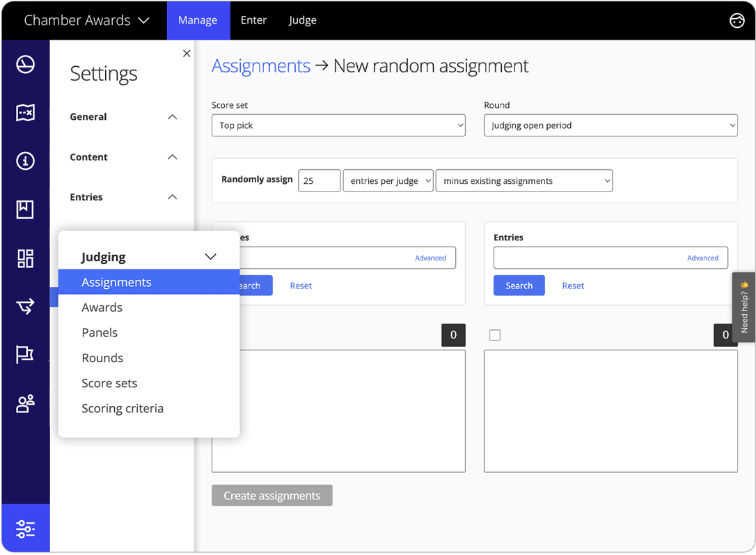This screenshot has height=555, width=756.
Task: Tick the select-all Entries checkbox
Action: 495,336
